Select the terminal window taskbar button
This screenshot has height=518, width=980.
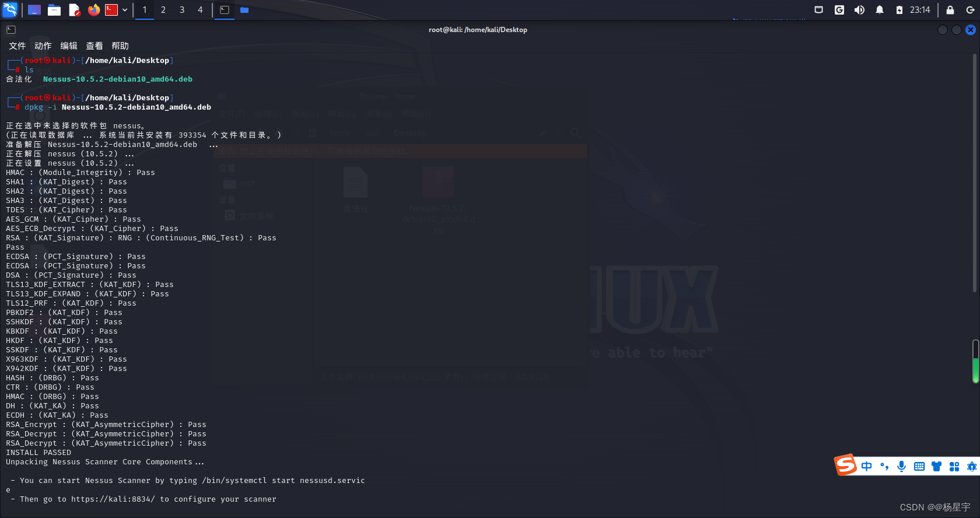tap(225, 10)
